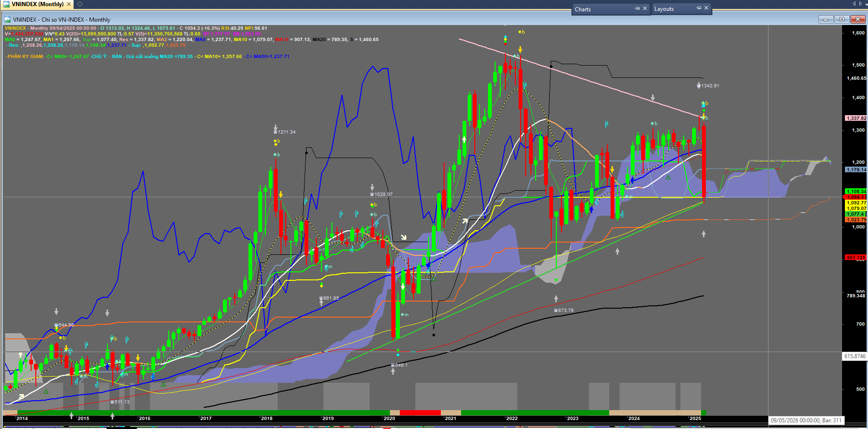The width and height of the screenshot is (868, 429).
Task: Close the VNINDEX (Monthly) tab
Action: click(x=69, y=4)
